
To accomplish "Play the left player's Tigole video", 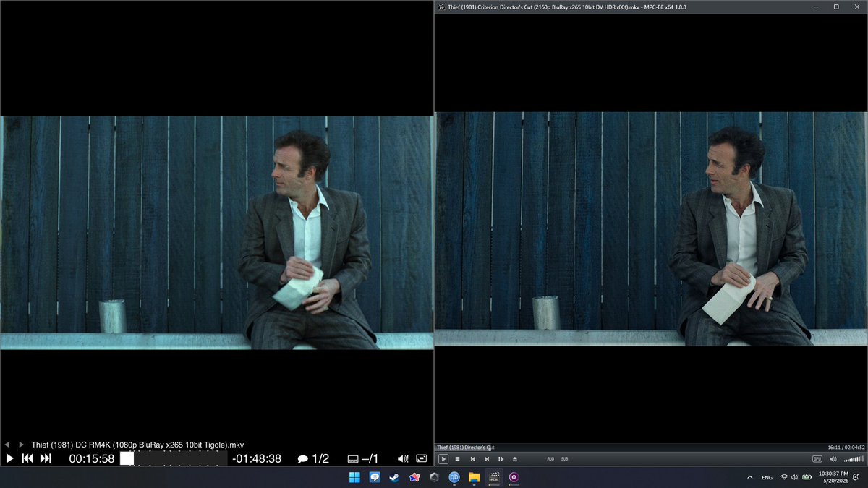I will (9, 458).
